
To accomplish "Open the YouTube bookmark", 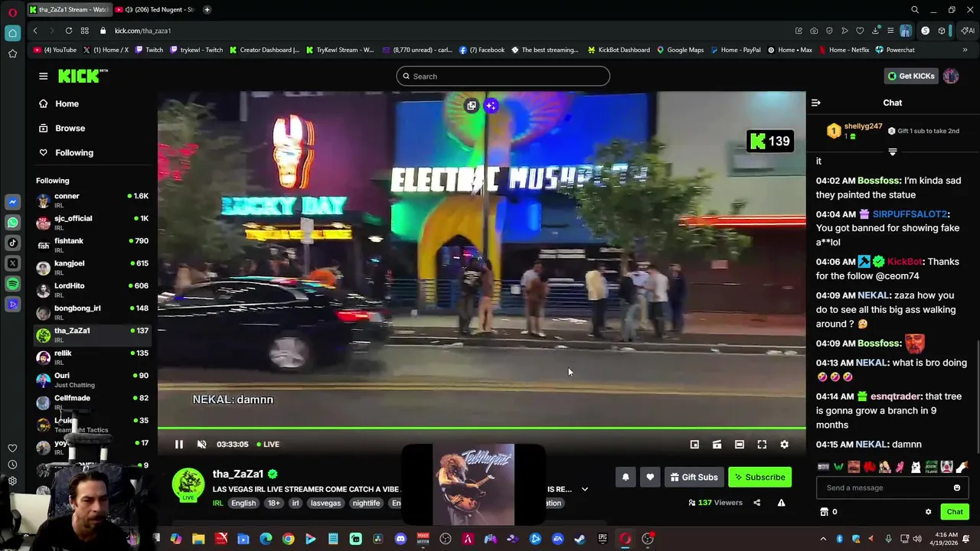I will (55, 50).
